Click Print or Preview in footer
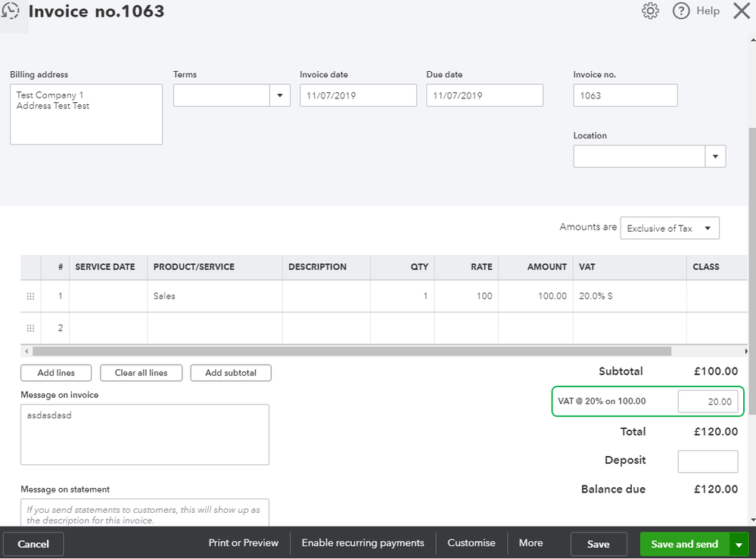 pos(244,543)
